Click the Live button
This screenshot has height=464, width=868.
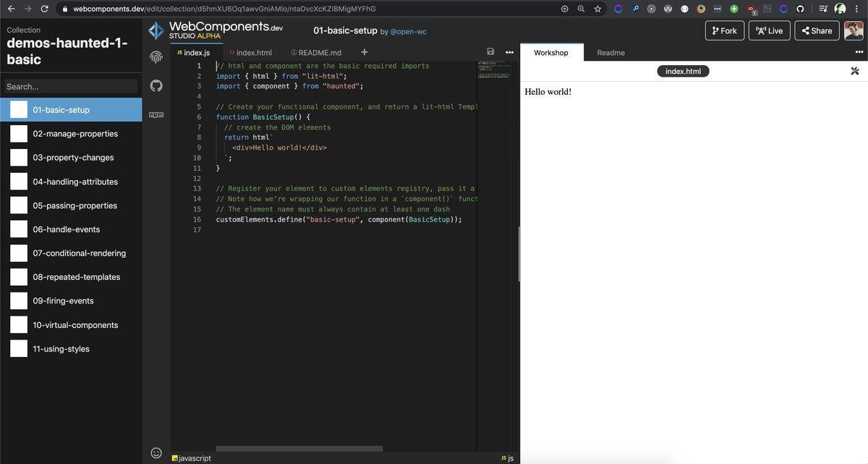pyautogui.click(x=769, y=30)
